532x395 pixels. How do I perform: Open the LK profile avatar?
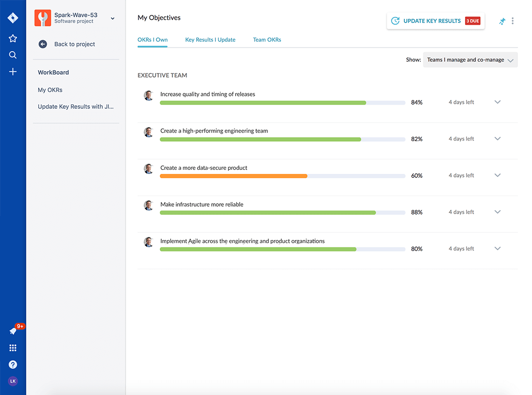[12, 381]
